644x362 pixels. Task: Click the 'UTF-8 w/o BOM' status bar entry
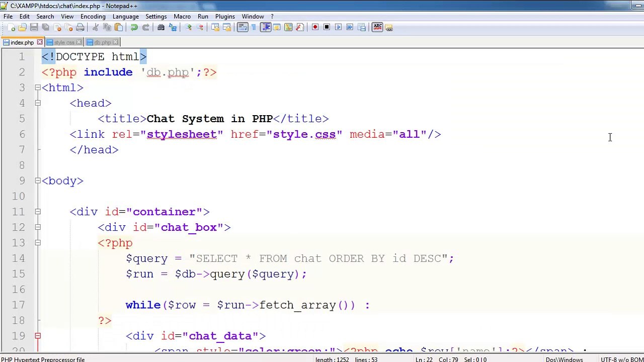(622, 359)
